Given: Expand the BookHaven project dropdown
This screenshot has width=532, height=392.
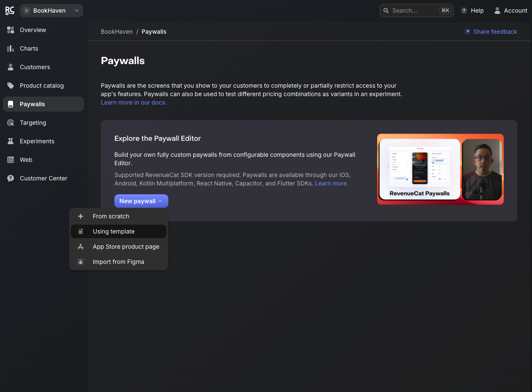Looking at the screenshot, I should pos(51,11).
